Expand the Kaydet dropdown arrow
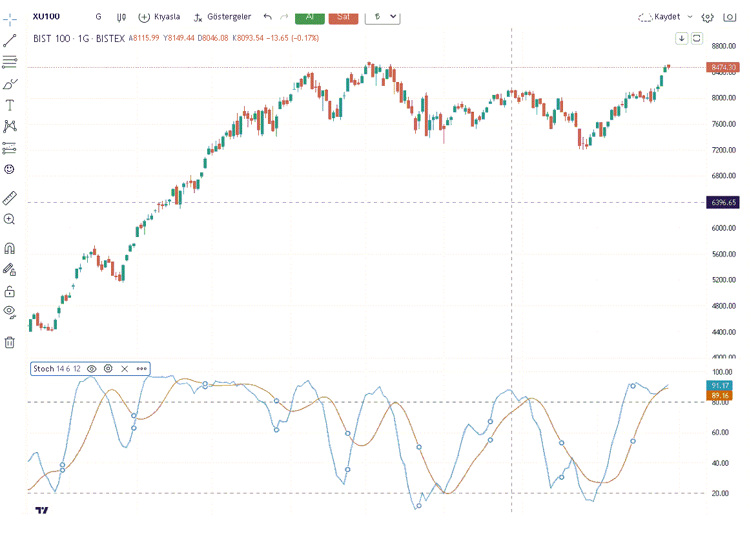Viewport: 749px width, 560px height. 690,17
